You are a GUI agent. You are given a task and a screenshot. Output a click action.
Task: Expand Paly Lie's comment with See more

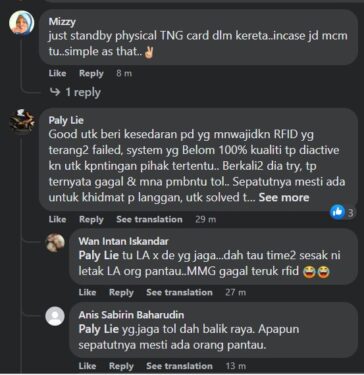(x=284, y=198)
